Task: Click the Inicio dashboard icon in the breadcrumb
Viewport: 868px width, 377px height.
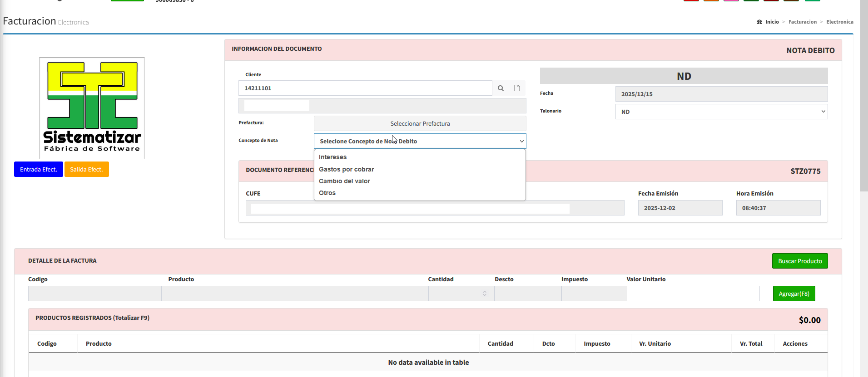Action: (x=759, y=22)
